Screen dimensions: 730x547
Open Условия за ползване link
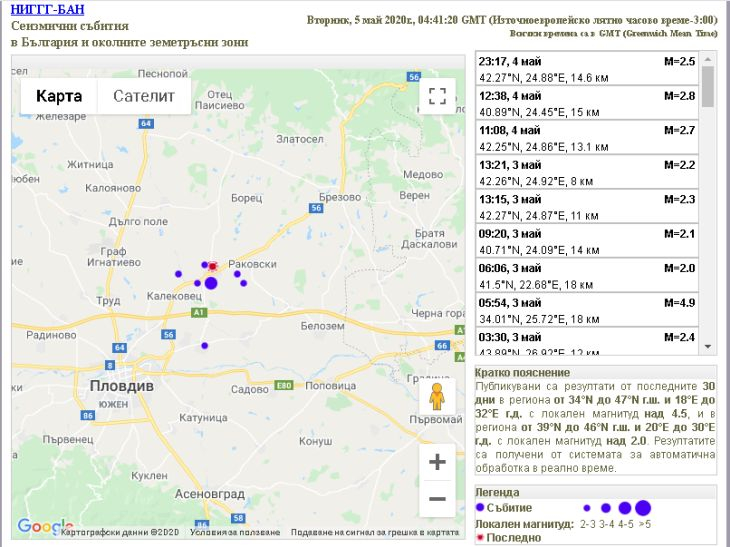[235, 532]
